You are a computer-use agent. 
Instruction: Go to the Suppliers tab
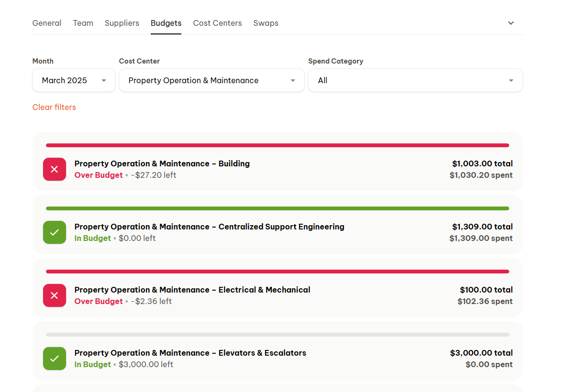click(x=122, y=23)
